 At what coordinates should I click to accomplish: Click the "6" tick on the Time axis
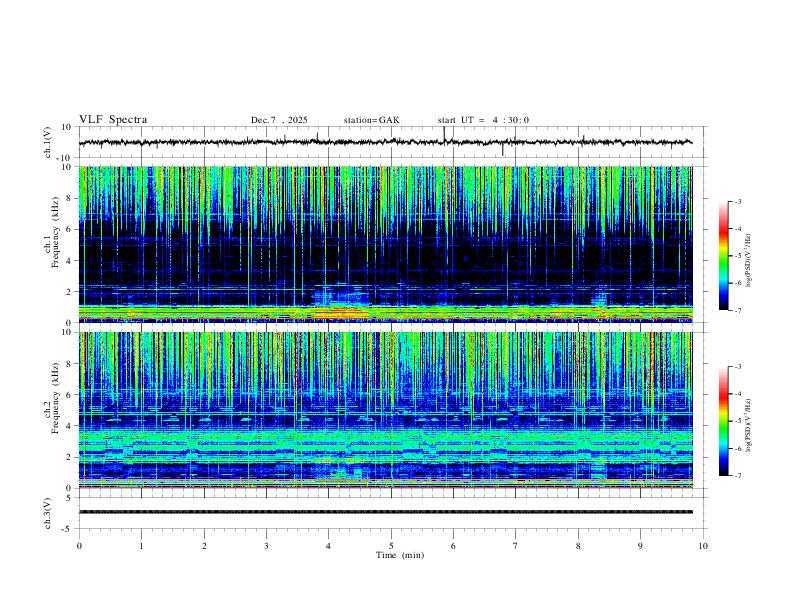click(453, 546)
